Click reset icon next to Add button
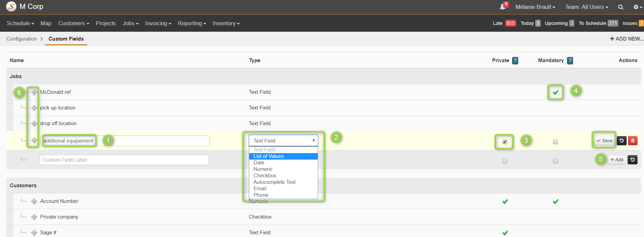Screen dimensions: 644x237 (633, 160)
